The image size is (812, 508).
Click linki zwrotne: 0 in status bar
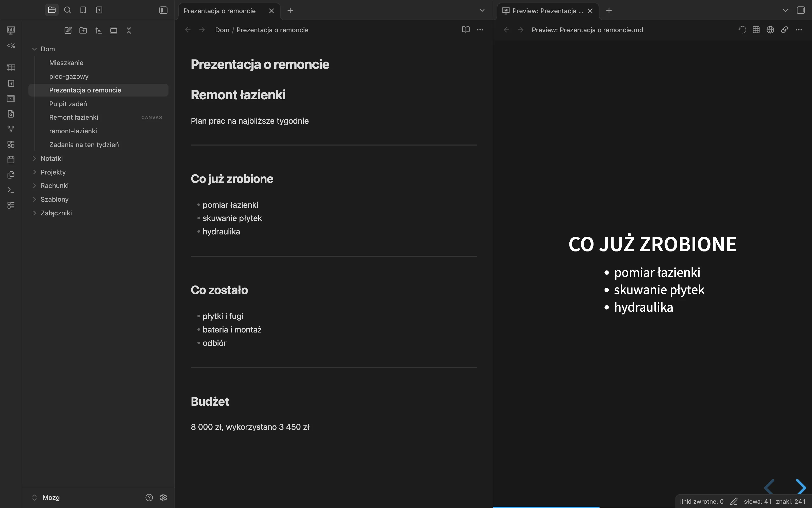pos(702,502)
